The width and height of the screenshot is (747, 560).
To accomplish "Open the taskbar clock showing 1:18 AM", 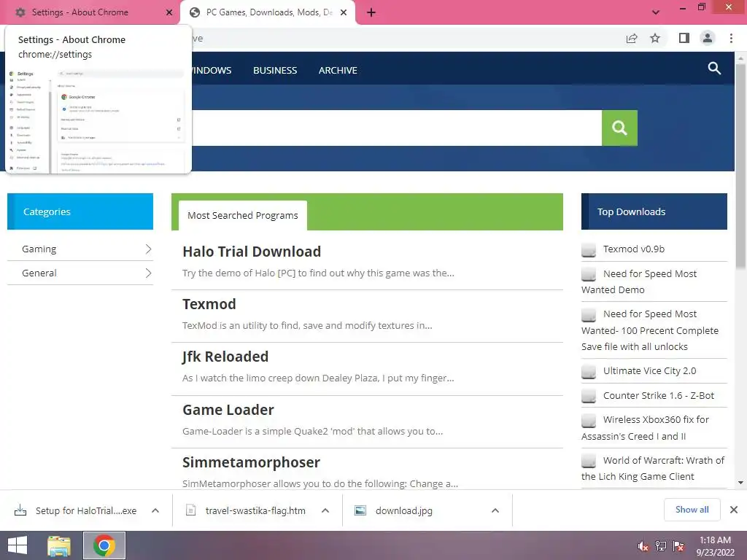I will pos(715,546).
